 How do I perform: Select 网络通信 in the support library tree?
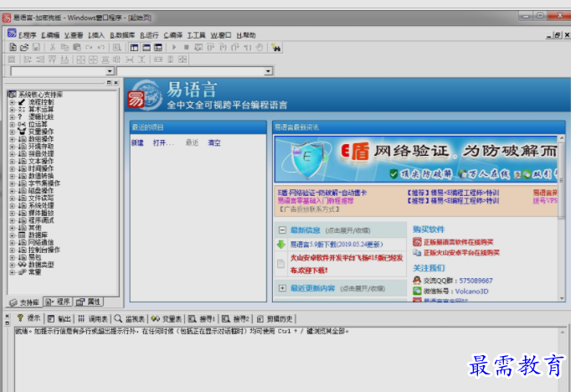(41, 243)
